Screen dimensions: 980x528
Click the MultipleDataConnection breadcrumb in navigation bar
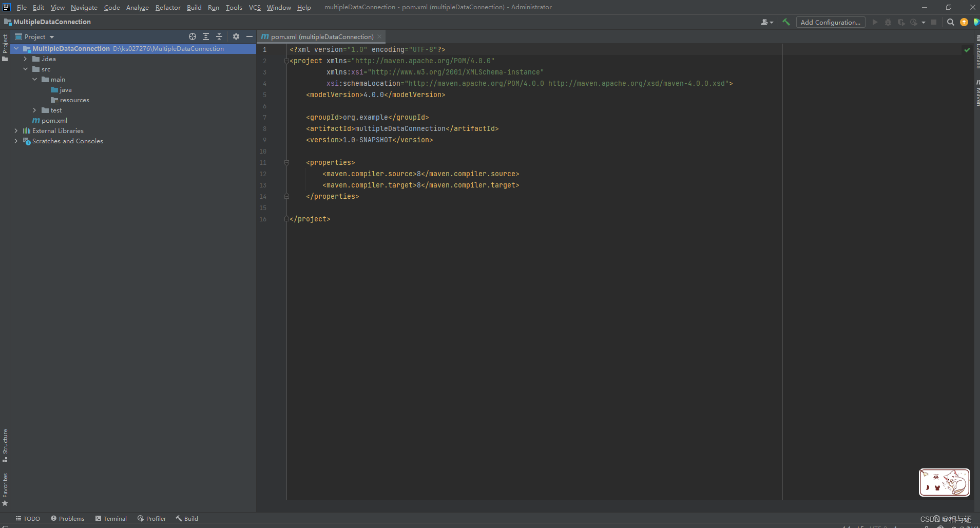(47, 22)
